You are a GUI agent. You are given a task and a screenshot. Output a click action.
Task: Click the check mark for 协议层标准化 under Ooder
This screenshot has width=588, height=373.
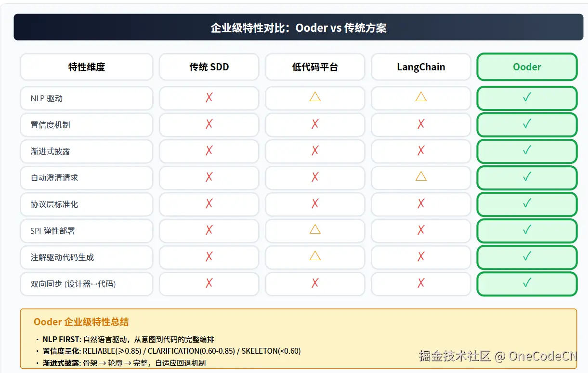pyautogui.click(x=527, y=203)
